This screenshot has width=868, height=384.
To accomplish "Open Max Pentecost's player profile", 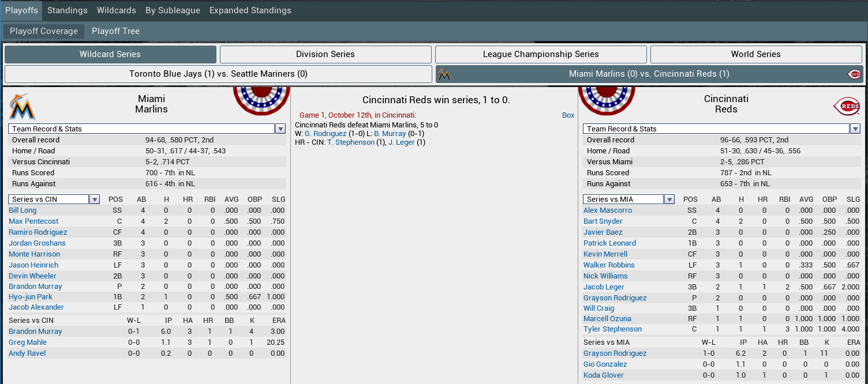I will click(33, 221).
